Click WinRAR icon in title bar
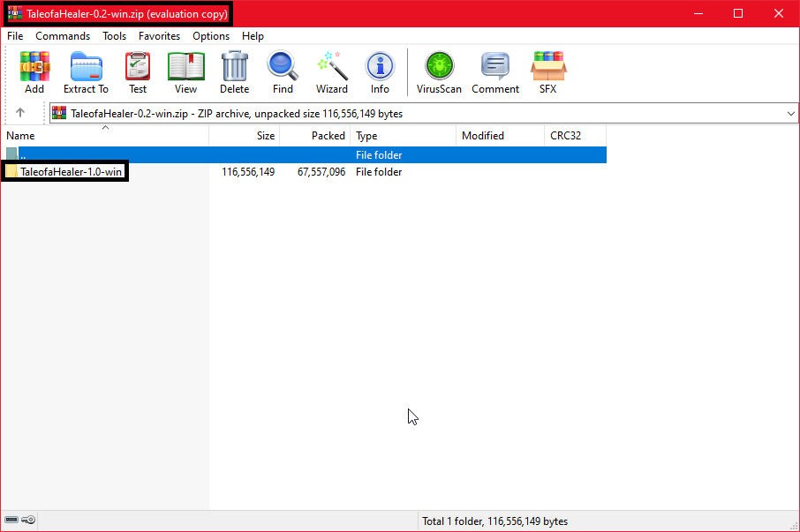Screen dimensions: 800x532 15,13
